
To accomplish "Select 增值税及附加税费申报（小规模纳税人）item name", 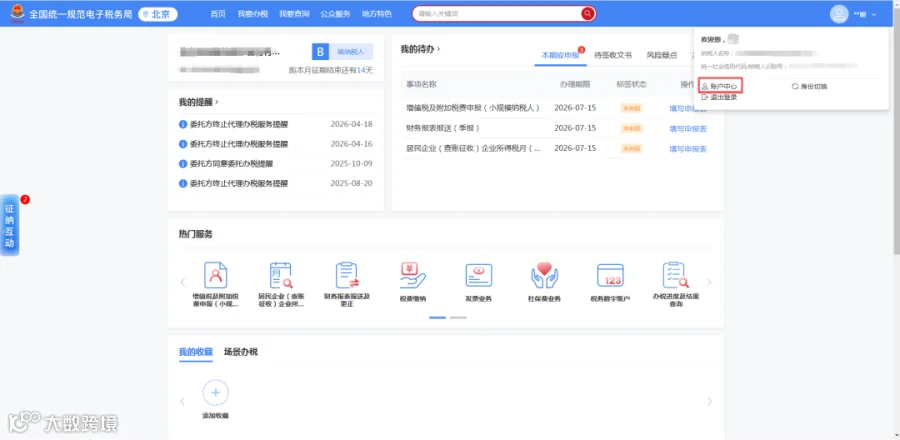I will pos(473,107).
